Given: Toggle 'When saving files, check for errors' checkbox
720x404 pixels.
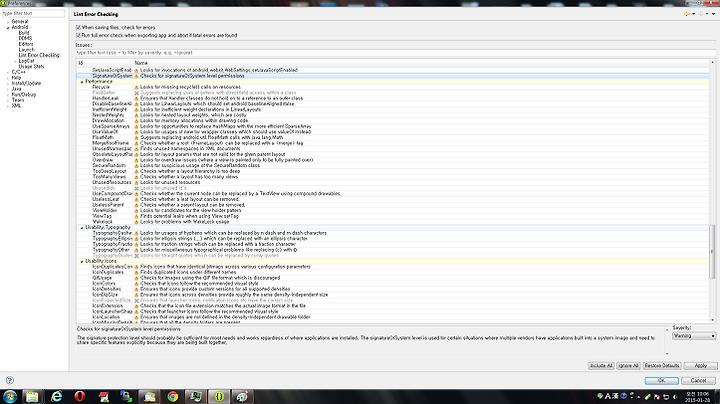Looking at the screenshot, I should coord(78,28).
